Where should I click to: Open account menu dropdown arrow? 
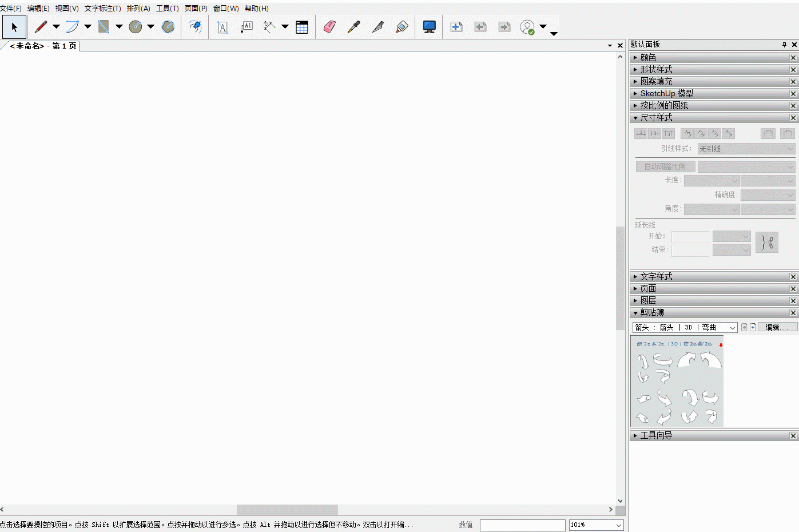543,26
